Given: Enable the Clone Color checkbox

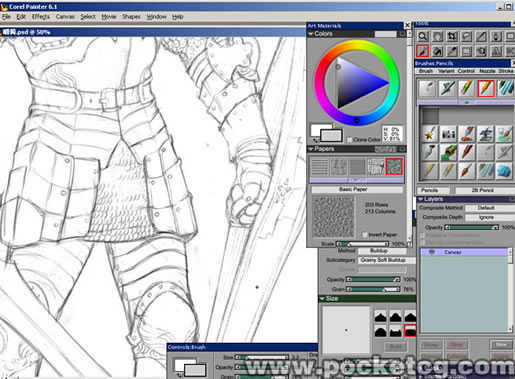Looking at the screenshot, I should pyautogui.click(x=349, y=140).
